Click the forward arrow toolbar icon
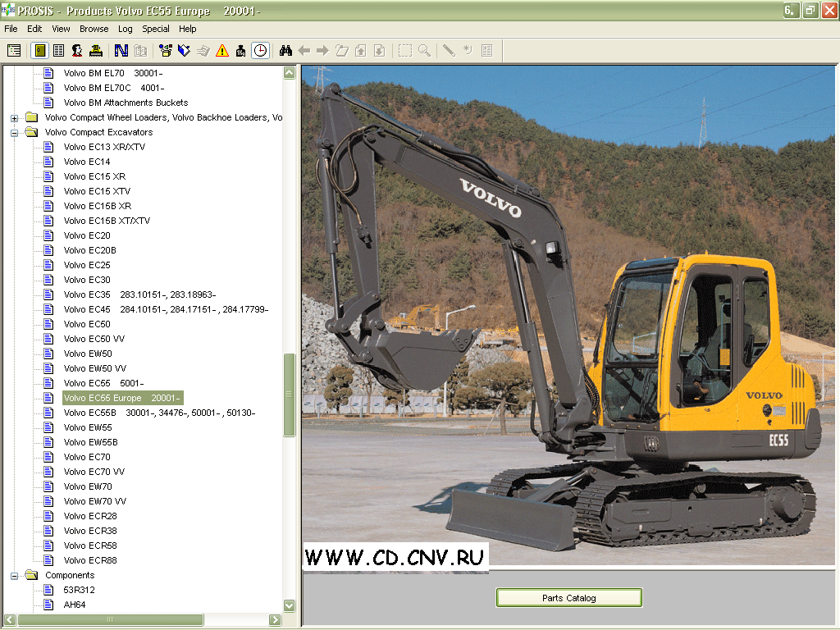The image size is (840, 630). tap(322, 51)
